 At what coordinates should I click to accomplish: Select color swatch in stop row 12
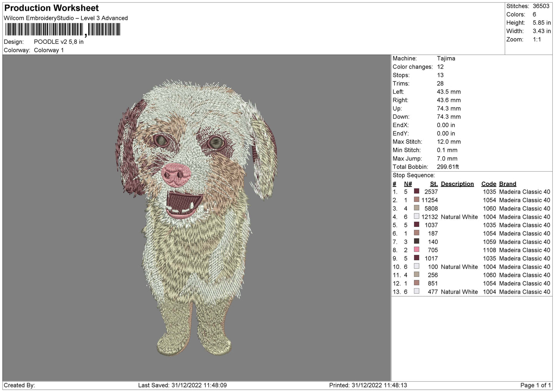pos(416,283)
